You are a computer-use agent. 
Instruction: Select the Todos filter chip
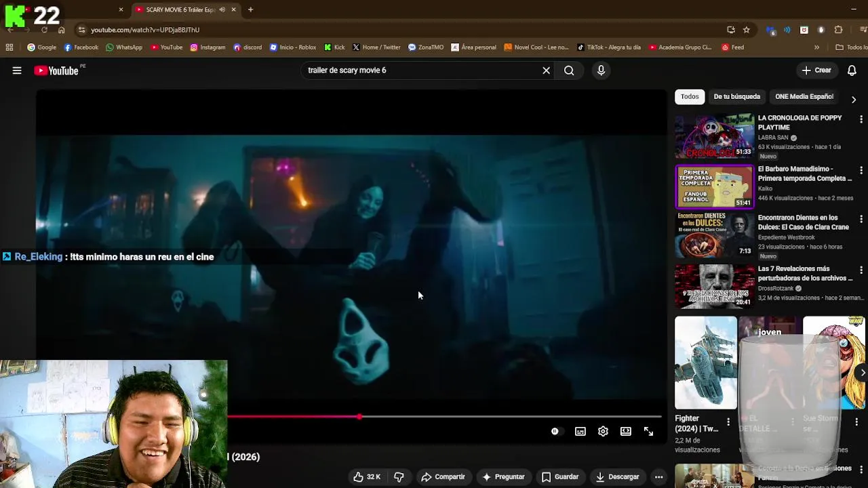(690, 96)
